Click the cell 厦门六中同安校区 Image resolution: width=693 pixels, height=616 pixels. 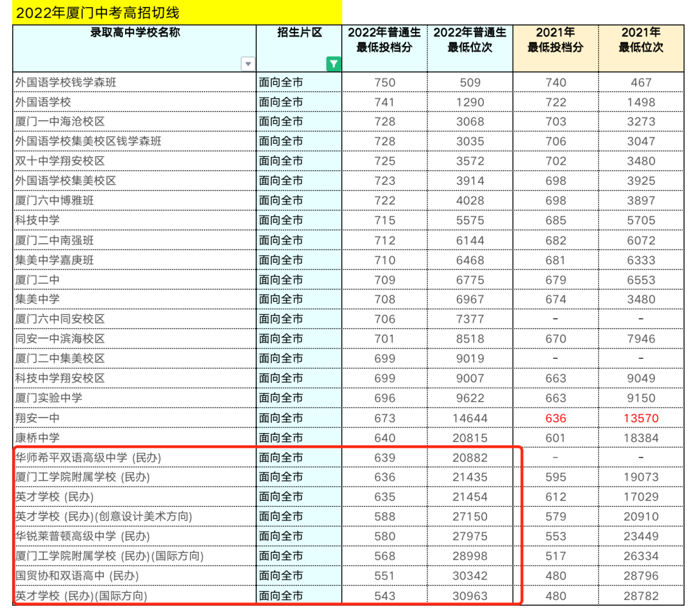(135, 319)
